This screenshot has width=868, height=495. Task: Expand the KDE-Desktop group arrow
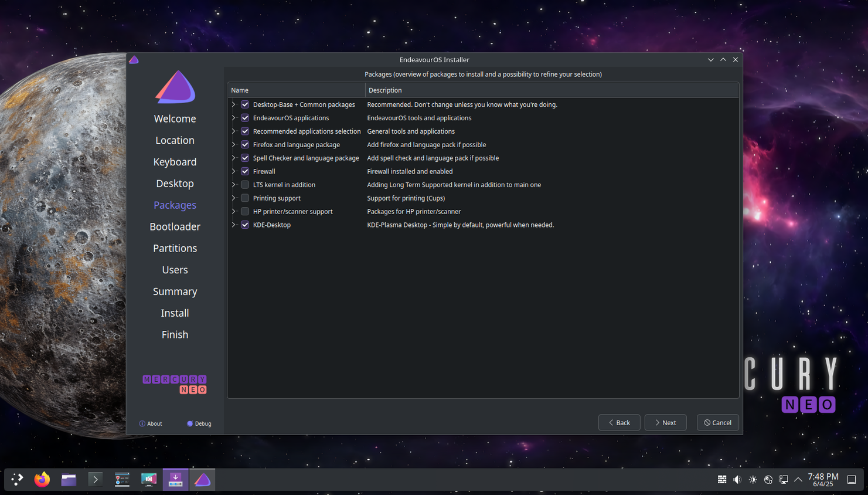tap(234, 225)
